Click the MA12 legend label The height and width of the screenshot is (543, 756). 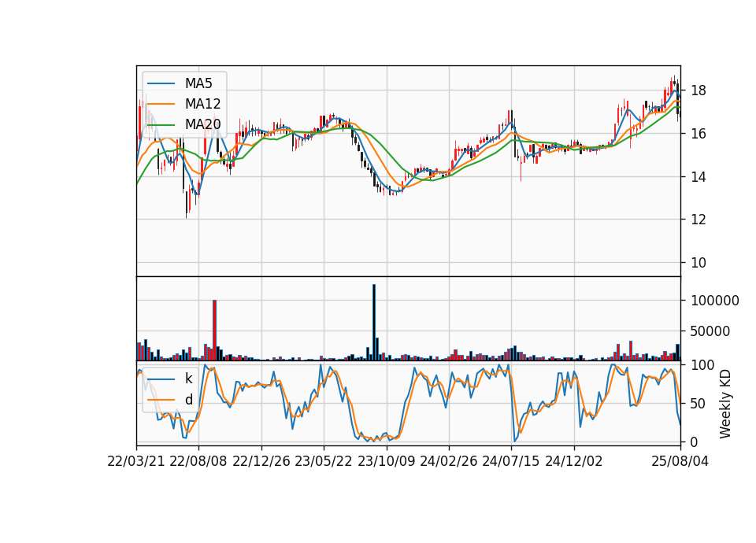pyautogui.click(x=202, y=104)
